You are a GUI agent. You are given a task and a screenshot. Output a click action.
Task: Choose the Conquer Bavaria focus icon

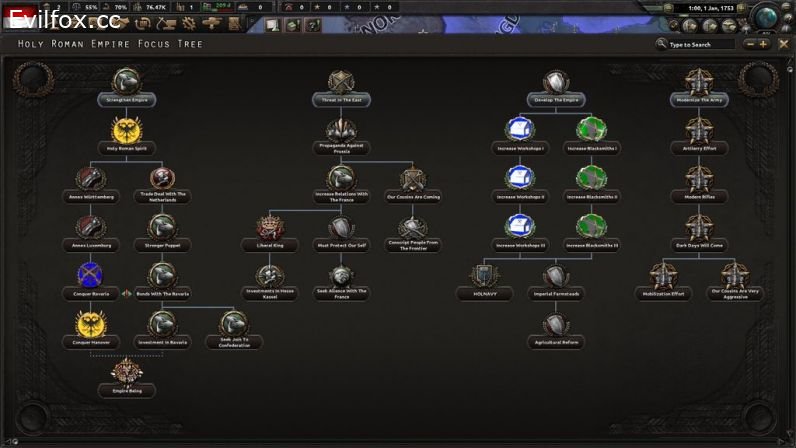91,275
